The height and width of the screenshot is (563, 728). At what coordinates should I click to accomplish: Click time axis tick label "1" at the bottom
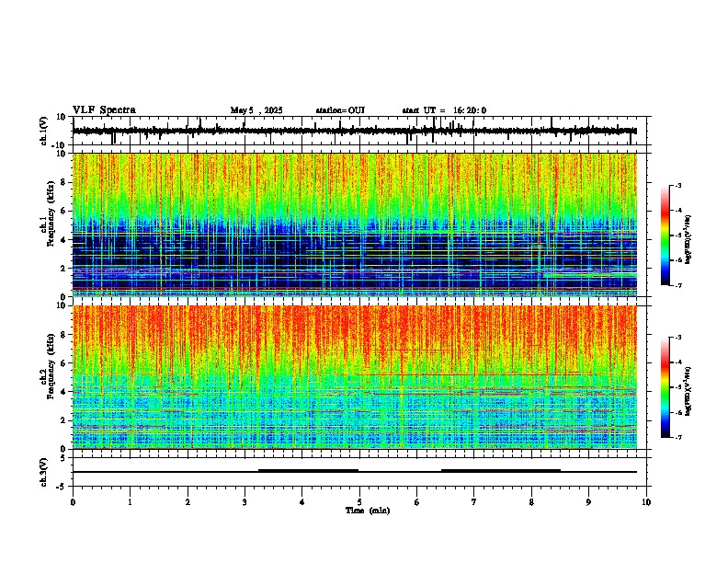click(x=130, y=502)
